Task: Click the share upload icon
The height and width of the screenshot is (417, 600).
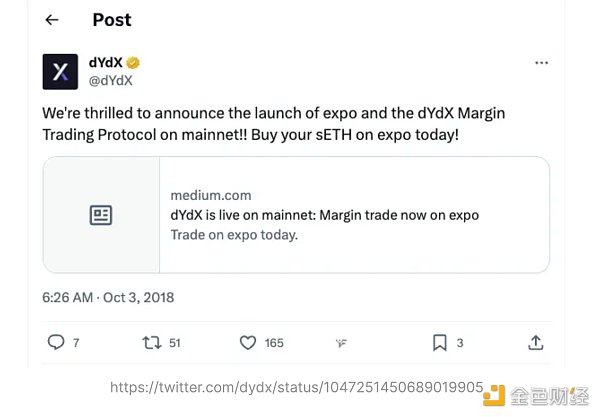Action: click(x=536, y=342)
